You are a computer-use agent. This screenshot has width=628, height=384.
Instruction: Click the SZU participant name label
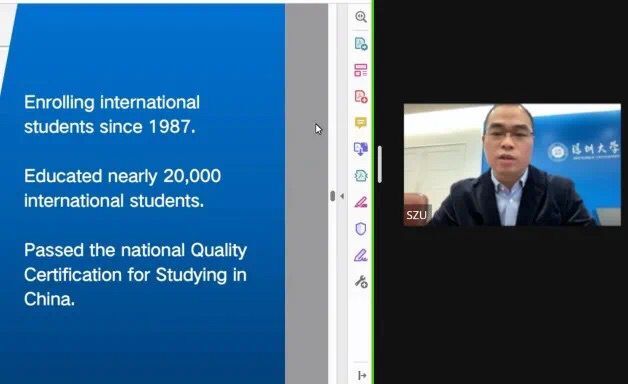[417, 215]
